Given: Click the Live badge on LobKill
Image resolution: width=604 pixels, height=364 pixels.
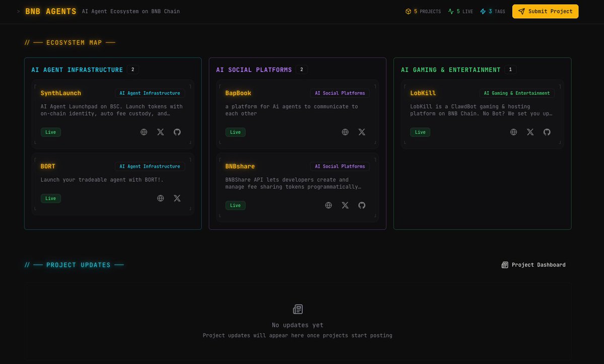Looking at the screenshot, I should (x=420, y=132).
